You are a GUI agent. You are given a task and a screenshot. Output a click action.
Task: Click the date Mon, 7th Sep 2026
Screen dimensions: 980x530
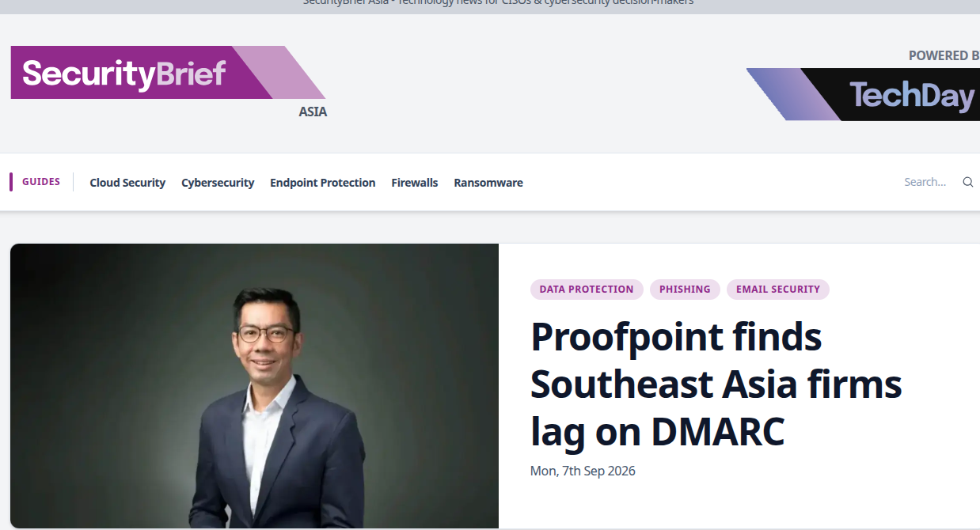click(583, 471)
